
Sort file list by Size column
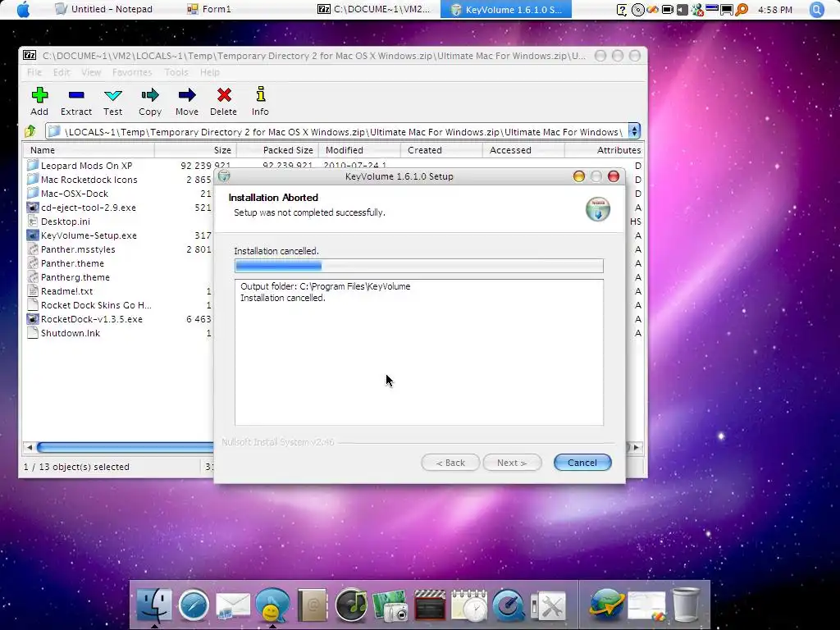[x=195, y=150]
